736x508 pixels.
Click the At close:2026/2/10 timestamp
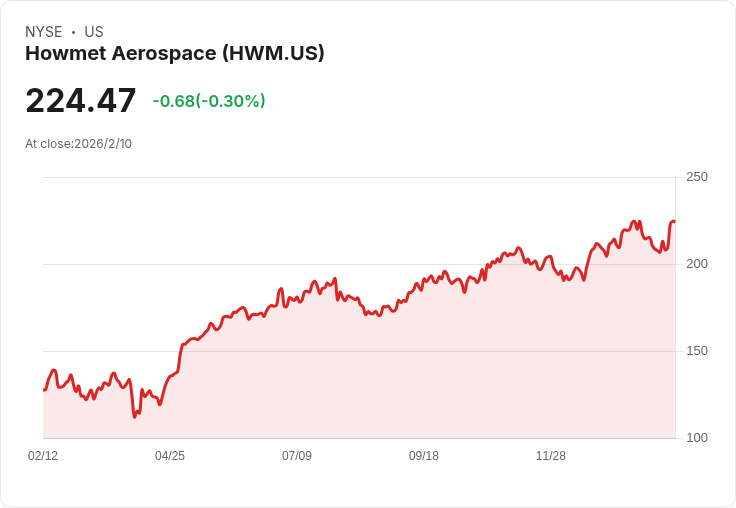coord(79,144)
